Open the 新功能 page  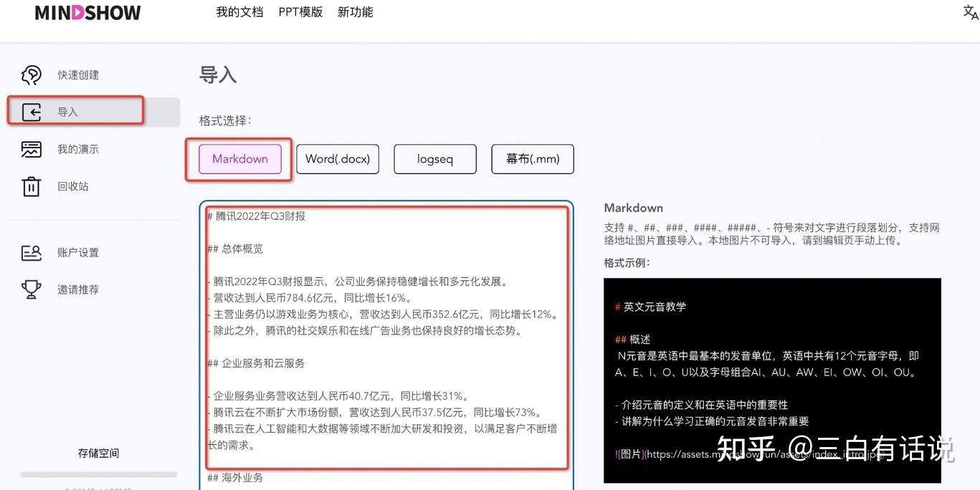pos(355,12)
